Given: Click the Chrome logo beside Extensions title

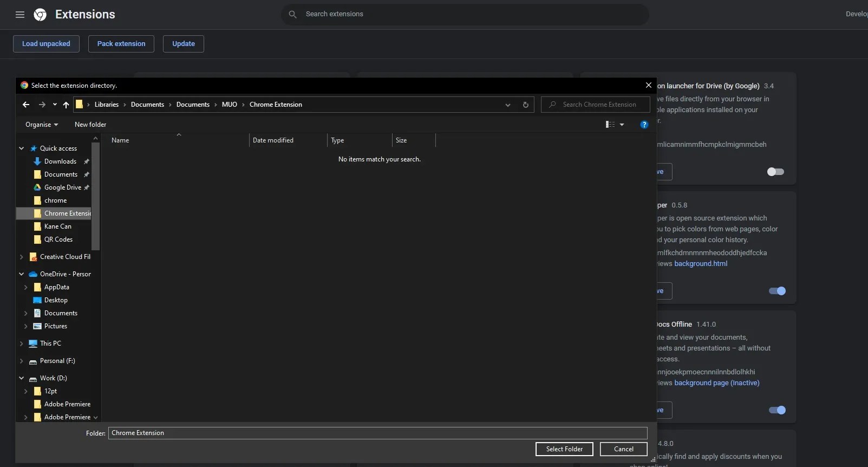Looking at the screenshot, I should [40, 15].
